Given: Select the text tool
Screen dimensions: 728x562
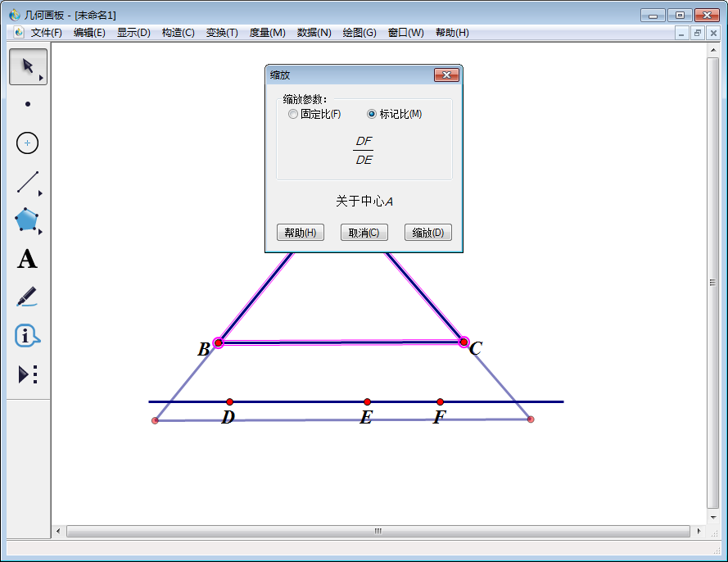Looking at the screenshot, I should point(27,260).
